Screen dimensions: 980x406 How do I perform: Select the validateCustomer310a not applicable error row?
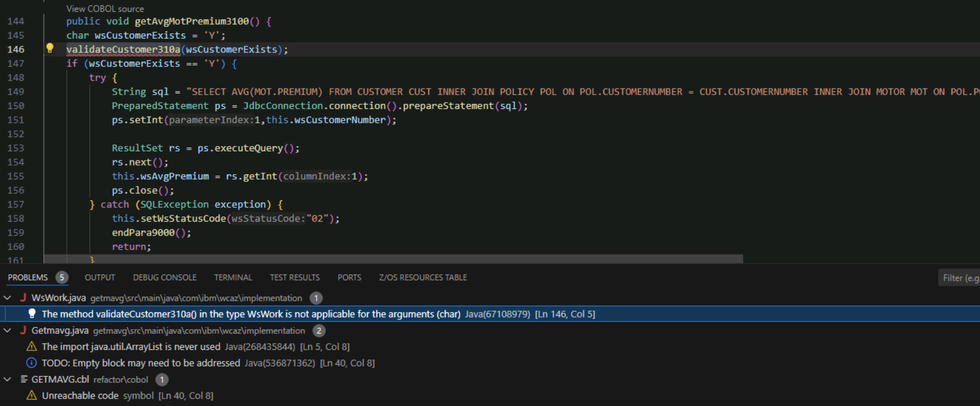pos(490,314)
